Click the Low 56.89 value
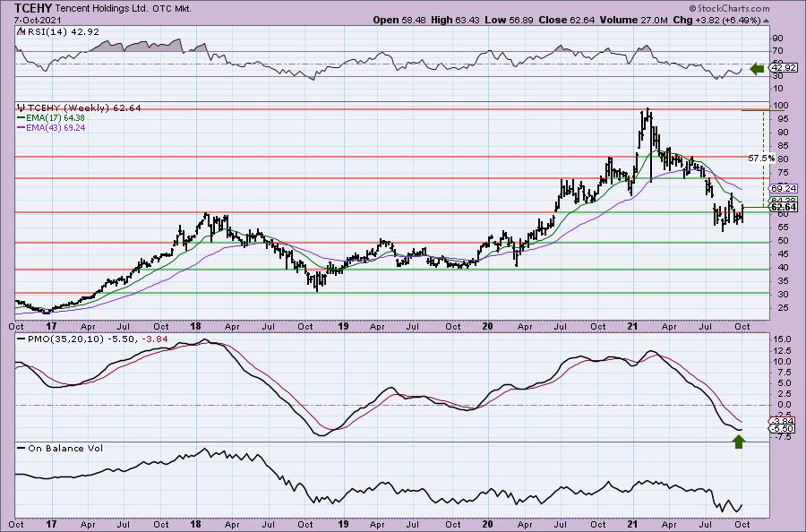 click(x=510, y=20)
